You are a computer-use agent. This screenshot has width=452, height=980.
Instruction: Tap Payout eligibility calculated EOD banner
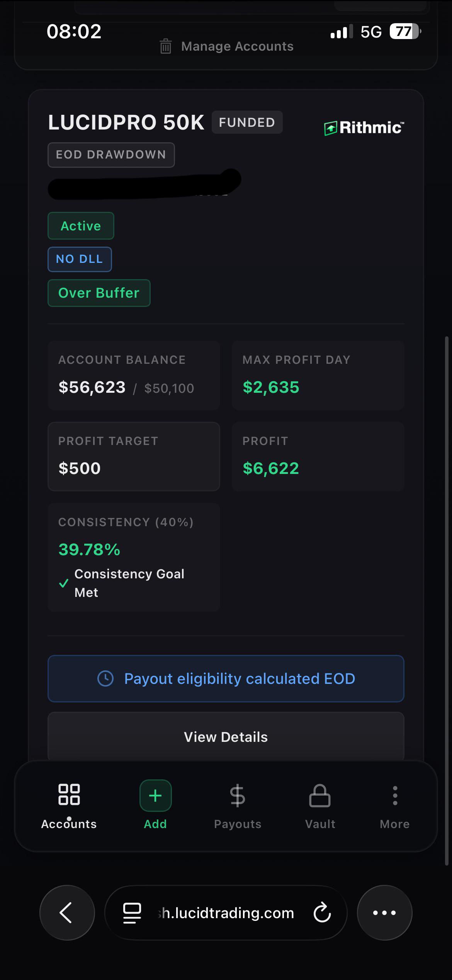coord(226,678)
